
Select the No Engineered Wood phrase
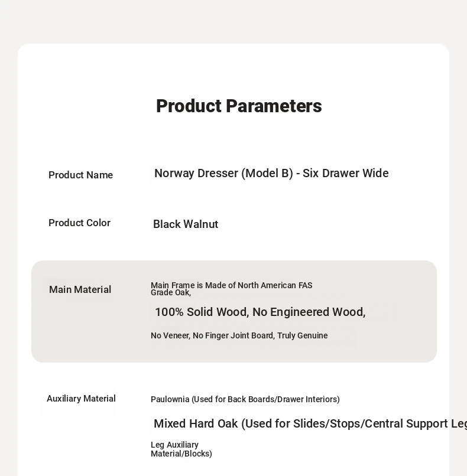[309, 312]
